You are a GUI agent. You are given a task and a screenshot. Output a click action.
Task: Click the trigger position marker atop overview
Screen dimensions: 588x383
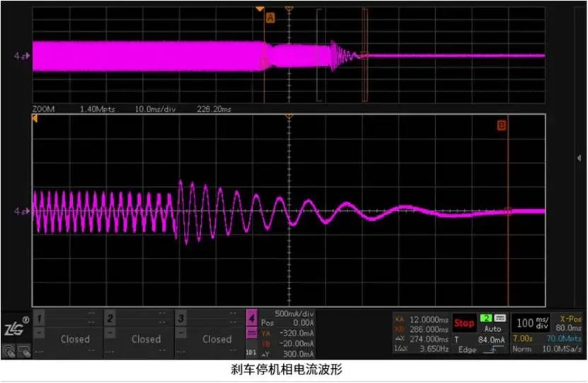pyautogui.click(x=289, y=8)
